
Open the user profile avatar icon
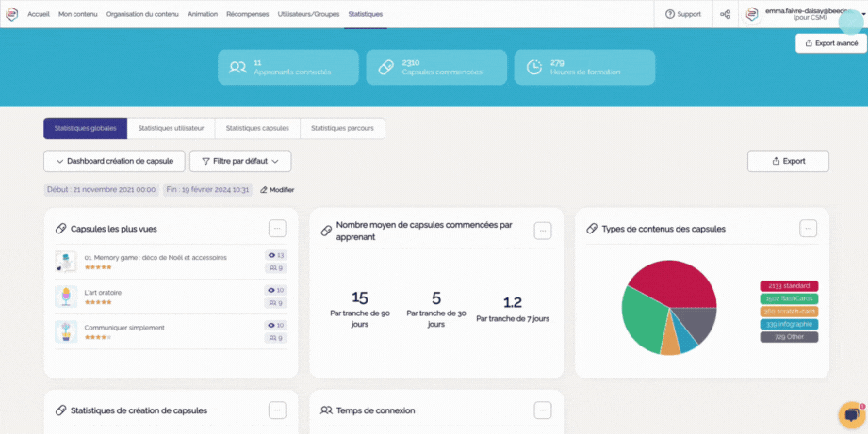pos(752,14)
